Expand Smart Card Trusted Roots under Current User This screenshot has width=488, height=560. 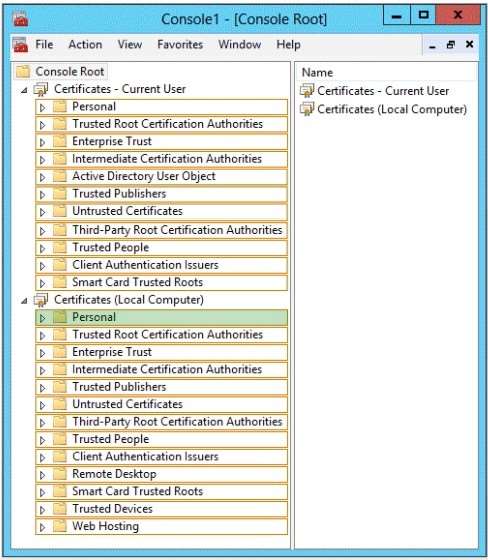tap(43, 283)
